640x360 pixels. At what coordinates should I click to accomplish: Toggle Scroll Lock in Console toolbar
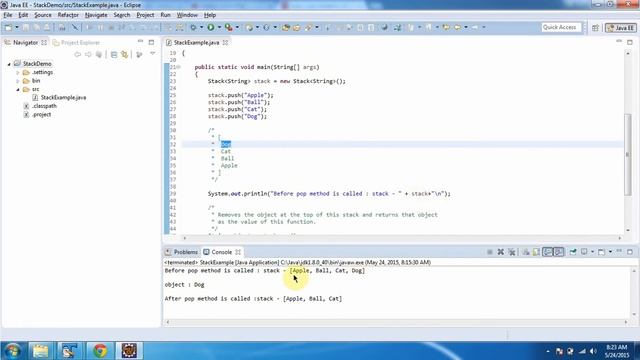(x=536, y=252)
